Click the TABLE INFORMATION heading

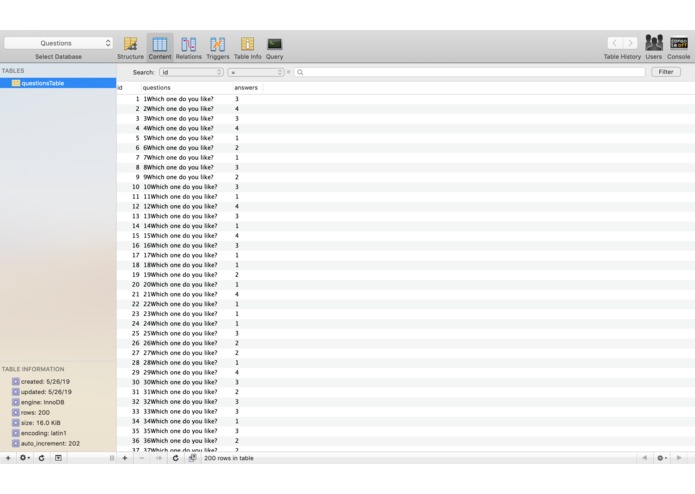33,369
